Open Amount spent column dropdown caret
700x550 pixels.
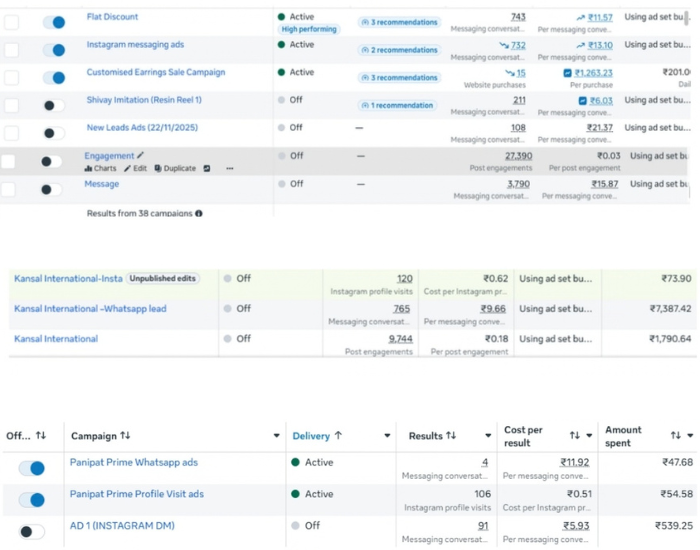pos(691,436)
